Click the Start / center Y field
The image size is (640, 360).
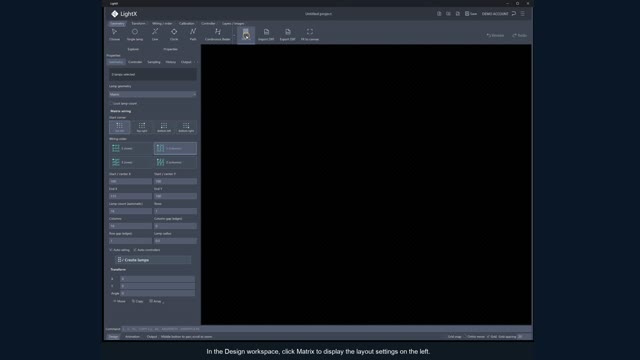[x=175, y=181]
